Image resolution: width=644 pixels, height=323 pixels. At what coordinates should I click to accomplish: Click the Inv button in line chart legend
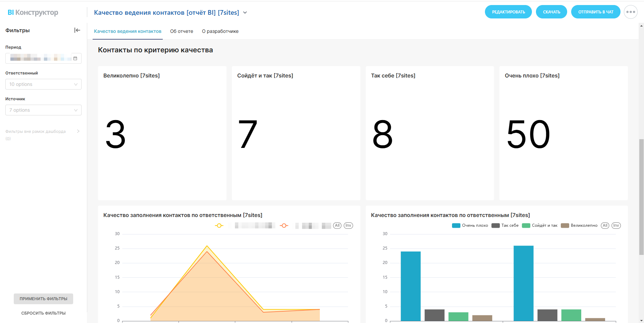[348, 226]
